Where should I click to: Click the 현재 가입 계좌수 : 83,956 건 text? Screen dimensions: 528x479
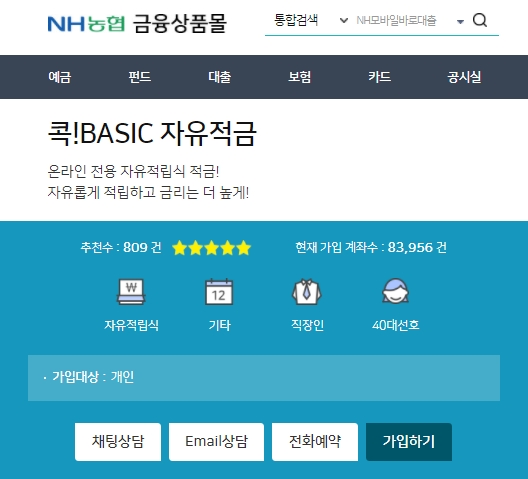371,248
